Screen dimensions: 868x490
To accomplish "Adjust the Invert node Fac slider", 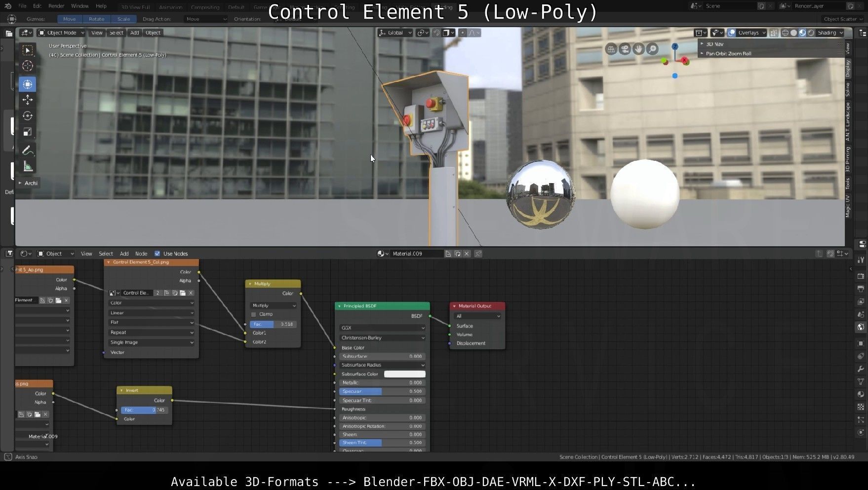I will tap(144, 410).
